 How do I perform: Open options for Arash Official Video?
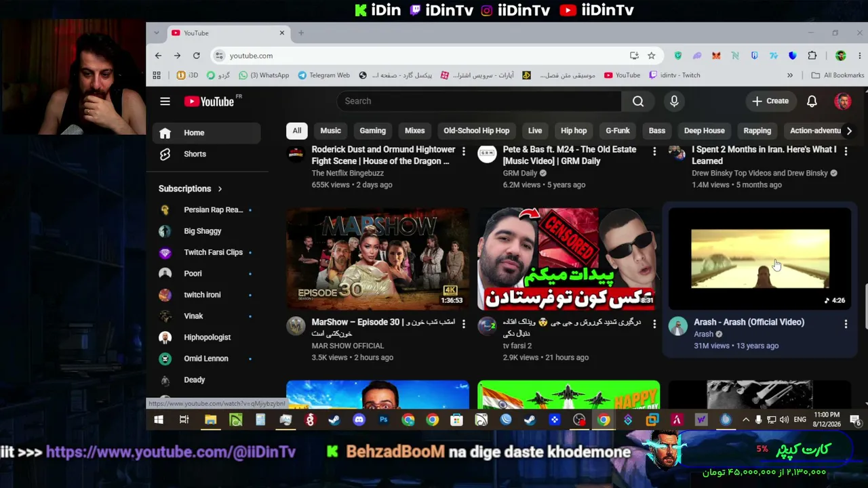[x=846, y=324]
